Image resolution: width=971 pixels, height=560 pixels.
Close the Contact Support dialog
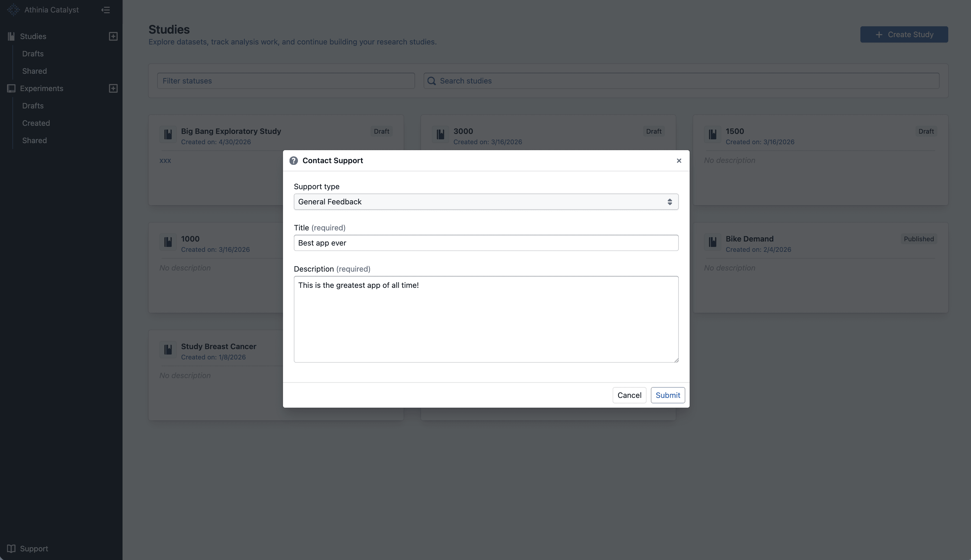[x=679, y=161]
